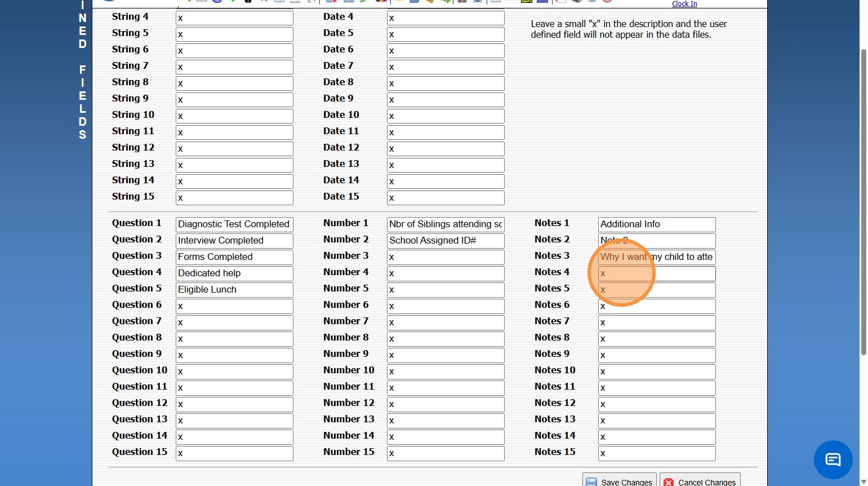Focus the Notes 10 input field

coord(657,372)
